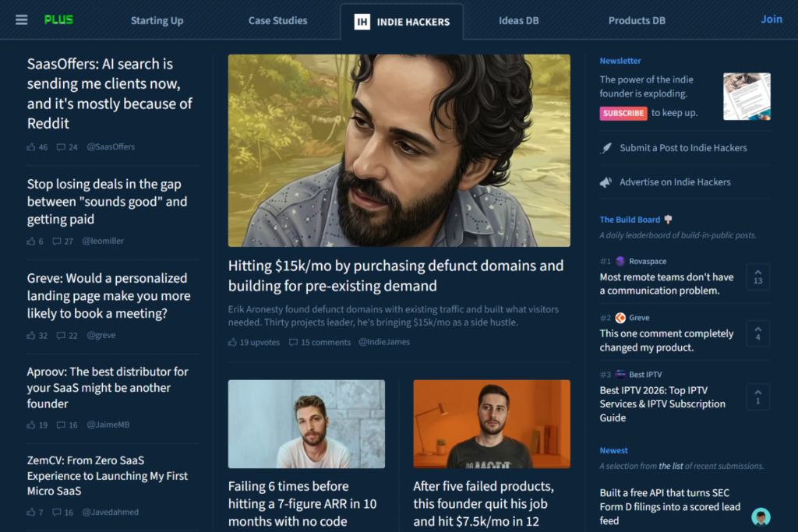The image size is (798, 532).
Task: Open the @IndieJames author profile
Action: click(x=384, y=342)
